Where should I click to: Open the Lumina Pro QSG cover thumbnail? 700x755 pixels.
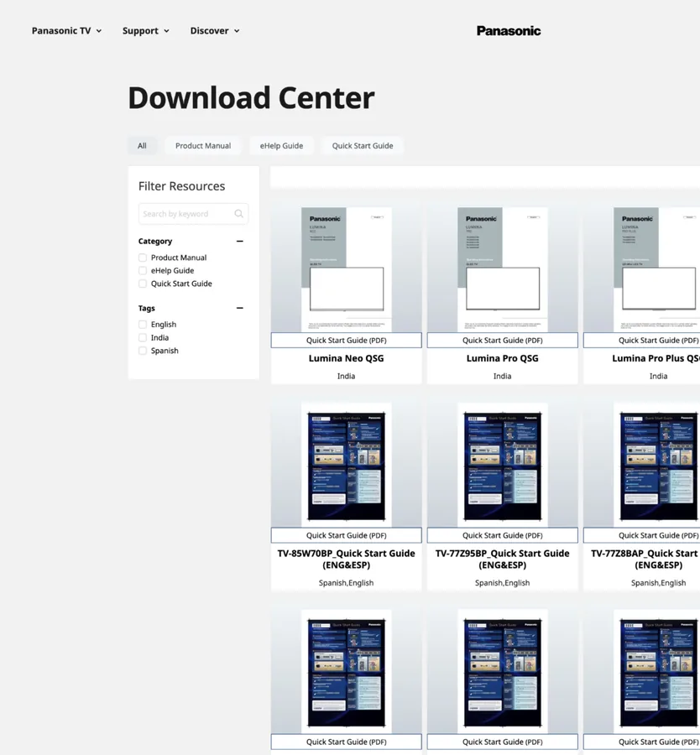(503, 269)
